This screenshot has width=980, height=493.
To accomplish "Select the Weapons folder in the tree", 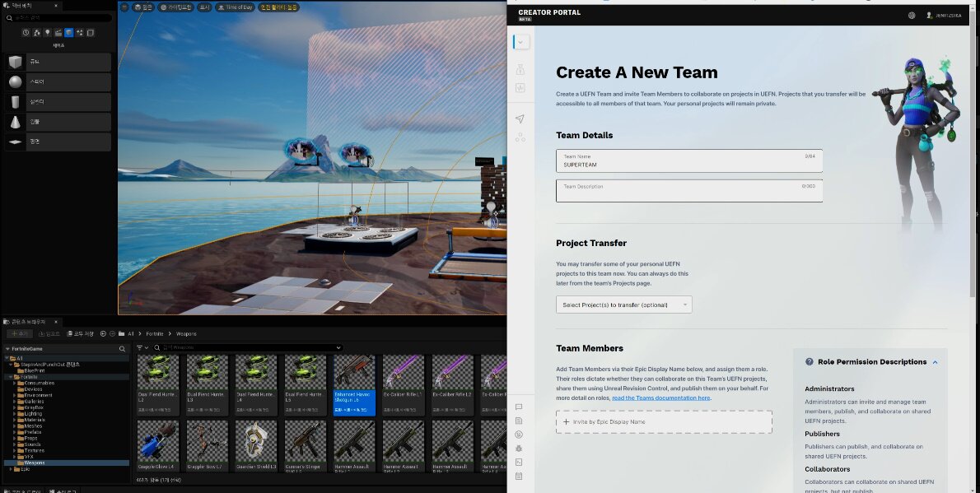I will point(34,463).
